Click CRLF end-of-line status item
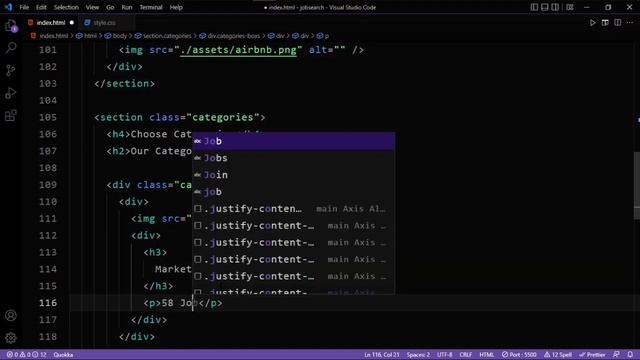The height and width of the screenshot is (360, 640). coord(466,355)
